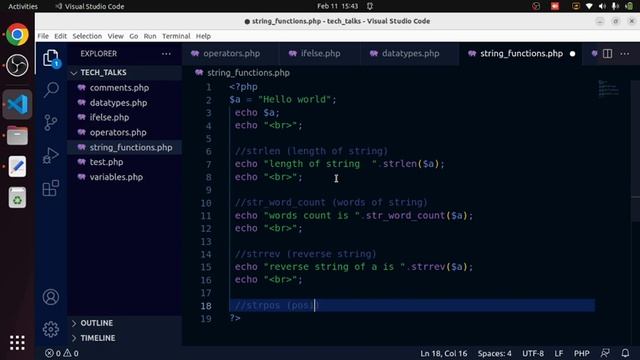The image size is (640, 360).
Task: Open notifications bell in status bar
Action: 625,353
